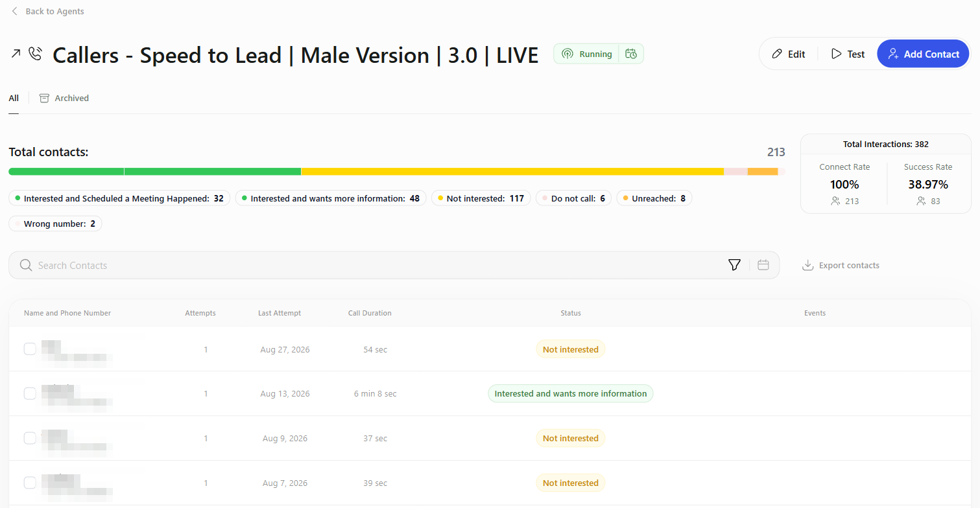Image resolution: width=980 pixels, height=508 pixels.
Task: Click the Running status badge
Action: (x=586, y=54)
